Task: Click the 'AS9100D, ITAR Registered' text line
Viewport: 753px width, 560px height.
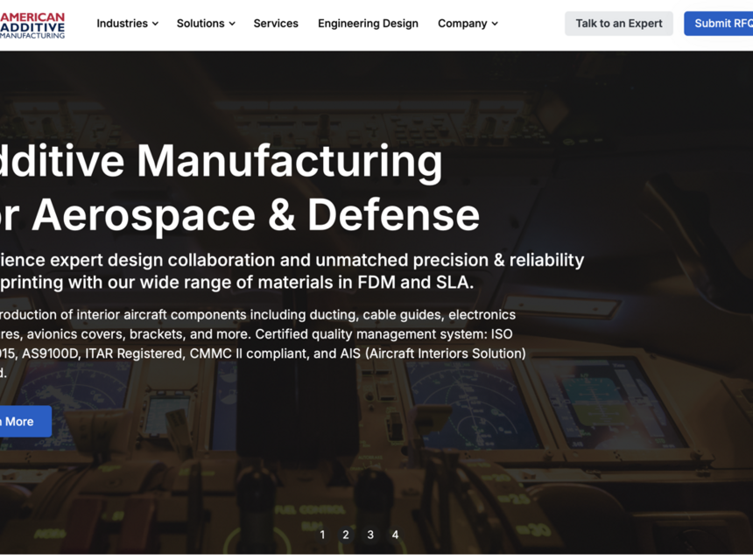Action: [263, 353]
